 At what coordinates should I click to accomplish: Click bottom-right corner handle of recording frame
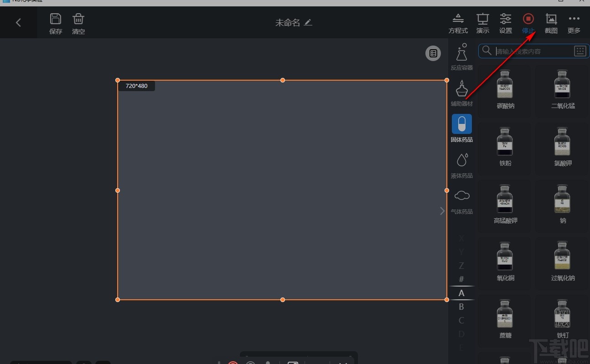click(x=447, y=299)
